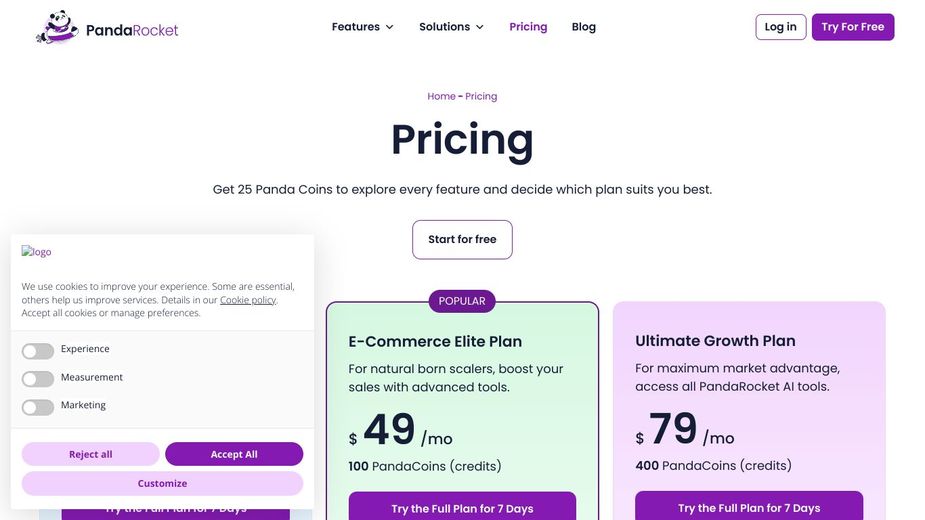
Task: Click the Log in button
Action: (x=780, y=27)
